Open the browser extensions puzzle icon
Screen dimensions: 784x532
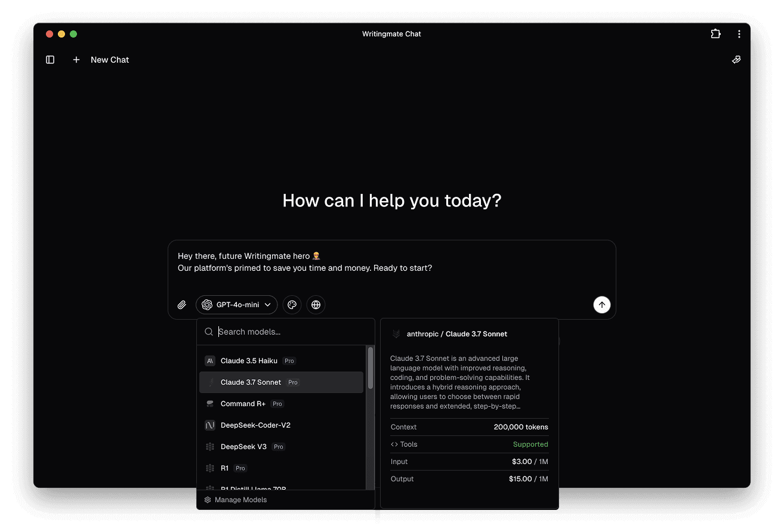[715, 34]
